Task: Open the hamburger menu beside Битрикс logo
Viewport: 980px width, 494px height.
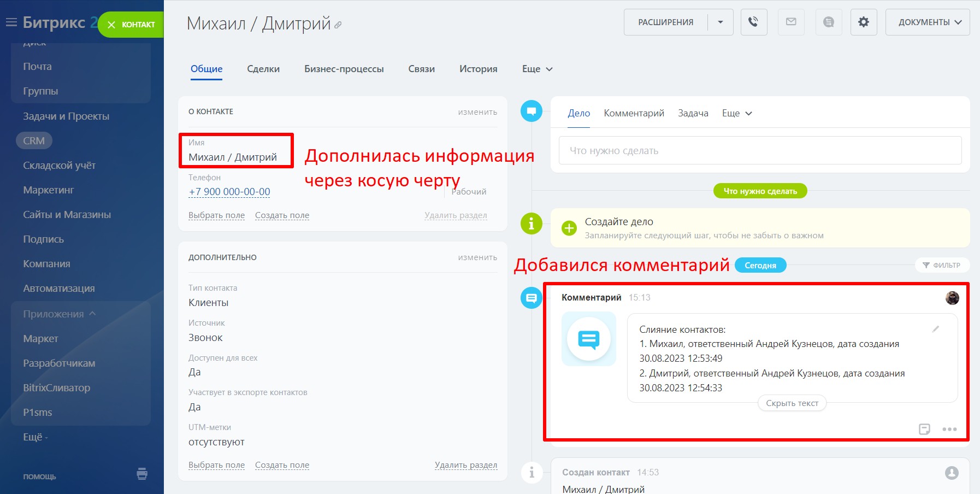Action: tap(11, 22)
